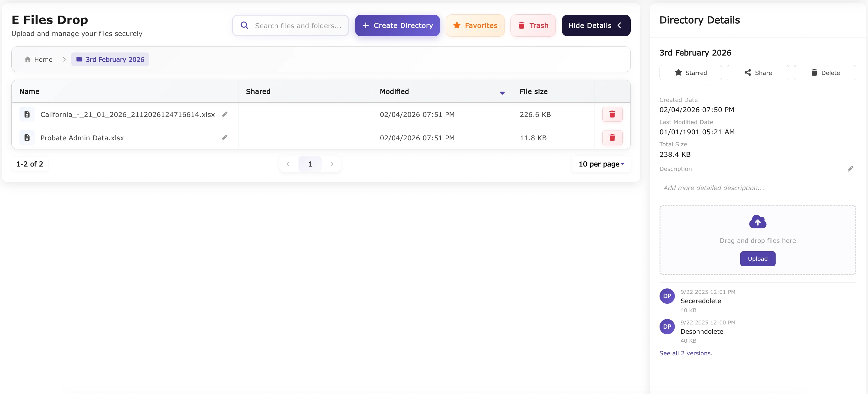Viewport: 868px width, 394px height.
Task: Edit directory description with pencil icon
Action: click(x=851, y=169)
